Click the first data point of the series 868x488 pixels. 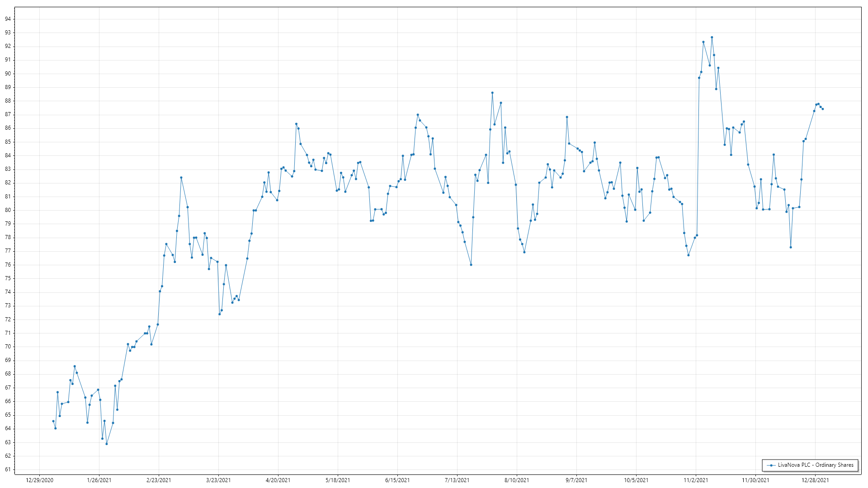pos(53,421)
